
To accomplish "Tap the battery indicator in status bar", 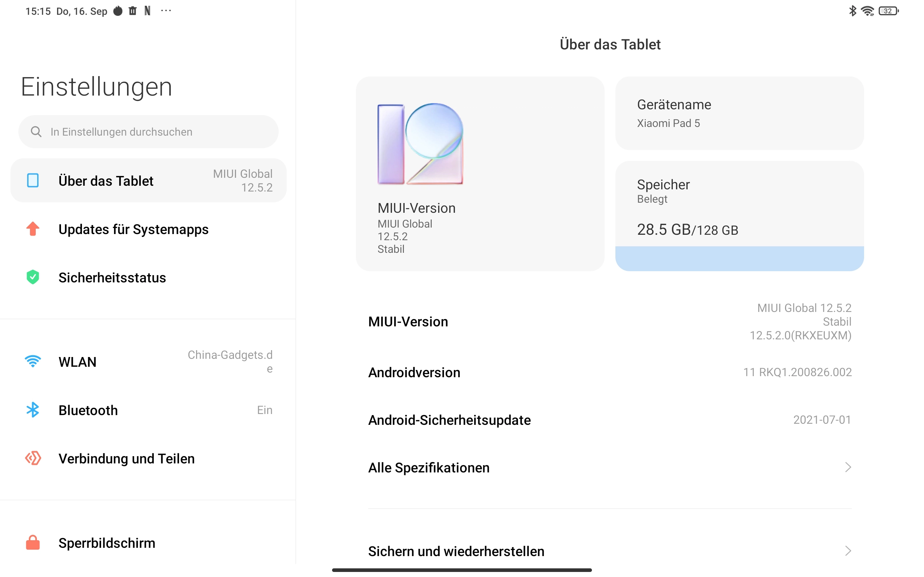I will [889, 11].
